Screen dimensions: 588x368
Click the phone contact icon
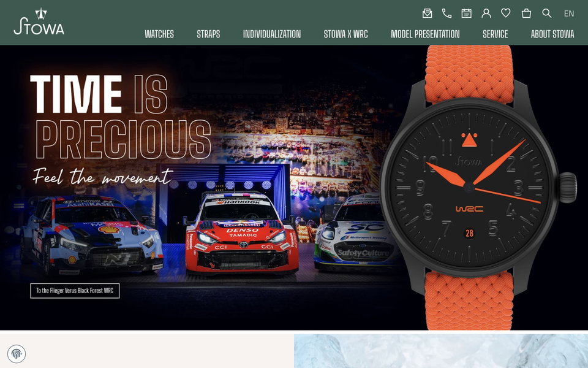tap(447, 13)
